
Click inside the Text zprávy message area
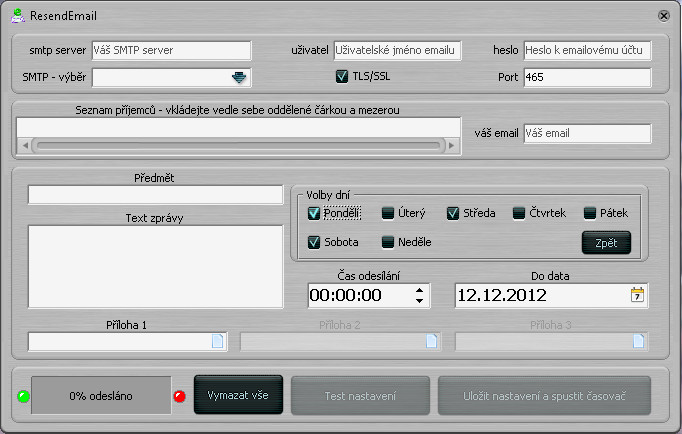[x=155, y=267]
